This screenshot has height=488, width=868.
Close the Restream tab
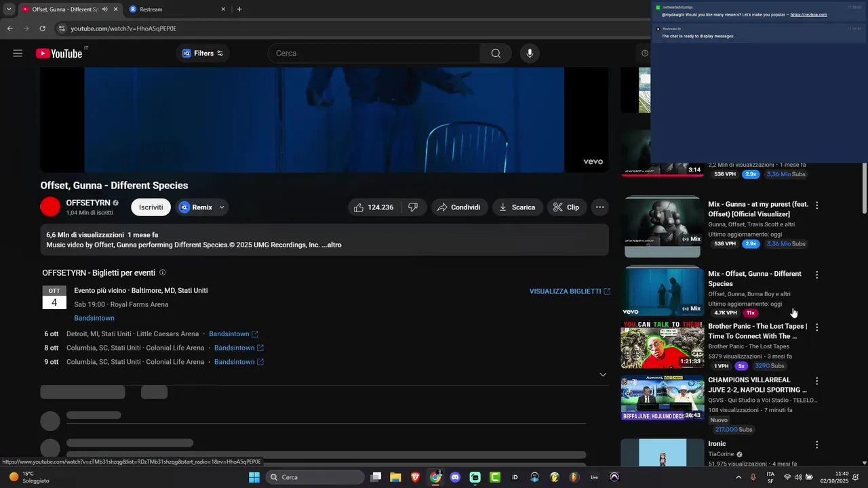[x=223, y=9]
